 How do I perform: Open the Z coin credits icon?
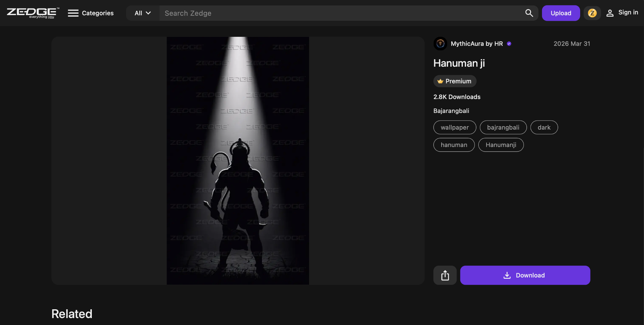coord(592,13)
